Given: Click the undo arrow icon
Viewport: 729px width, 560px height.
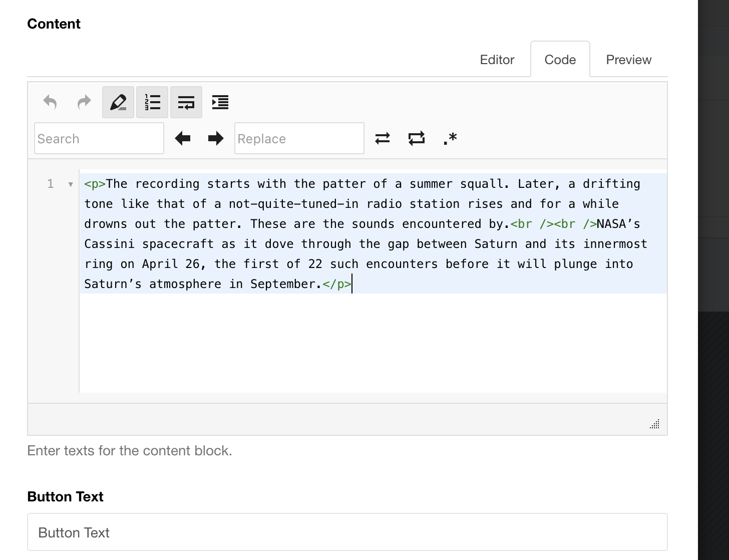Looking at the screenshot, I should (x=50, y=102).
